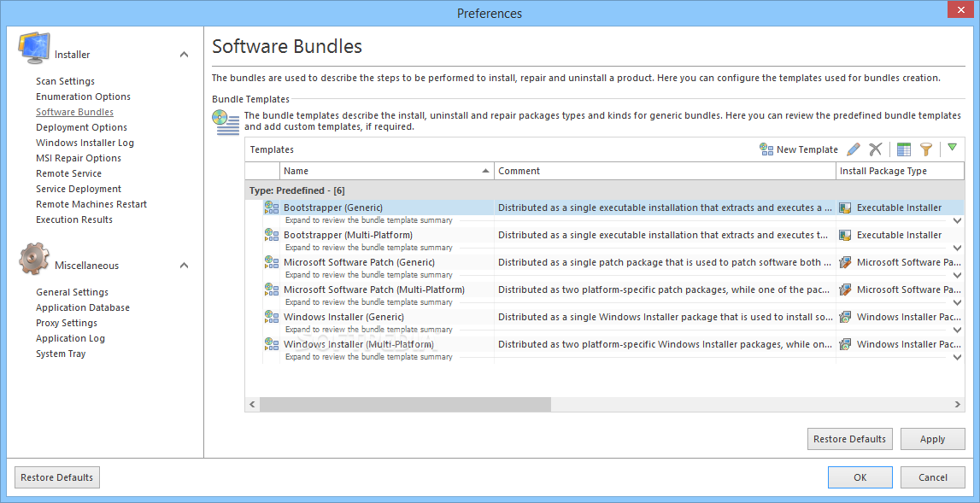Expand the Bootstrapper (Multi-Platform) template summary
The image size is (980, 503).
pyautogui.click(x=957, y=248)
